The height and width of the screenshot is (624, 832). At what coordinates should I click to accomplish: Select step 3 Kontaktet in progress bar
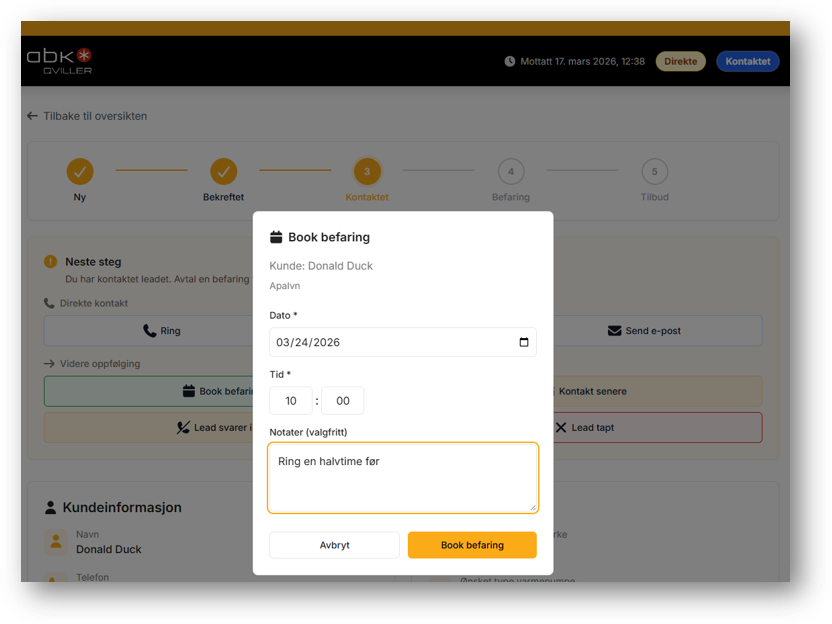click(367, 172)
